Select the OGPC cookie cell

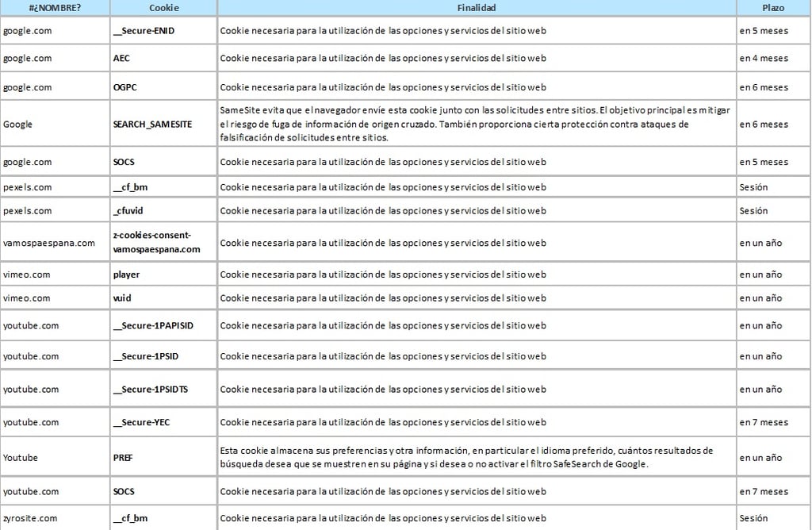[163, 87]
